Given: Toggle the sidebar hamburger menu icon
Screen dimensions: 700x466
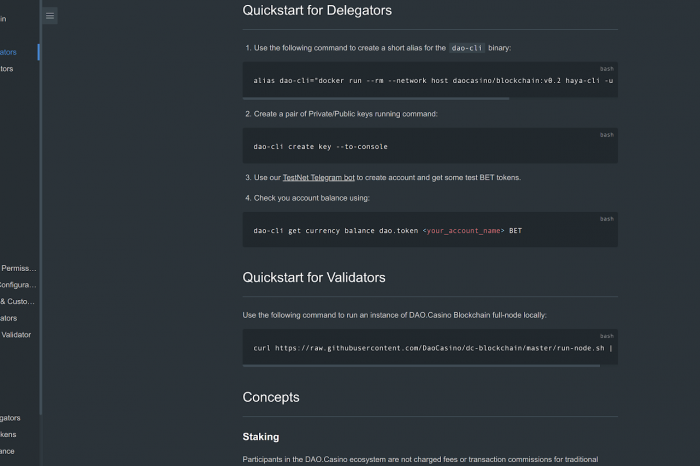Looking at the screenshot, I should [x=50, y=16].
